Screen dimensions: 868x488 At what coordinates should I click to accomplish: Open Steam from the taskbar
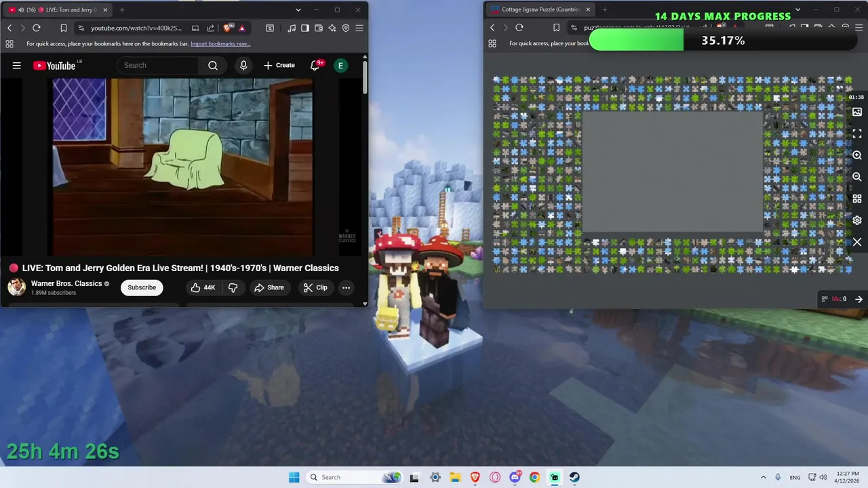(x=574, y=477)
